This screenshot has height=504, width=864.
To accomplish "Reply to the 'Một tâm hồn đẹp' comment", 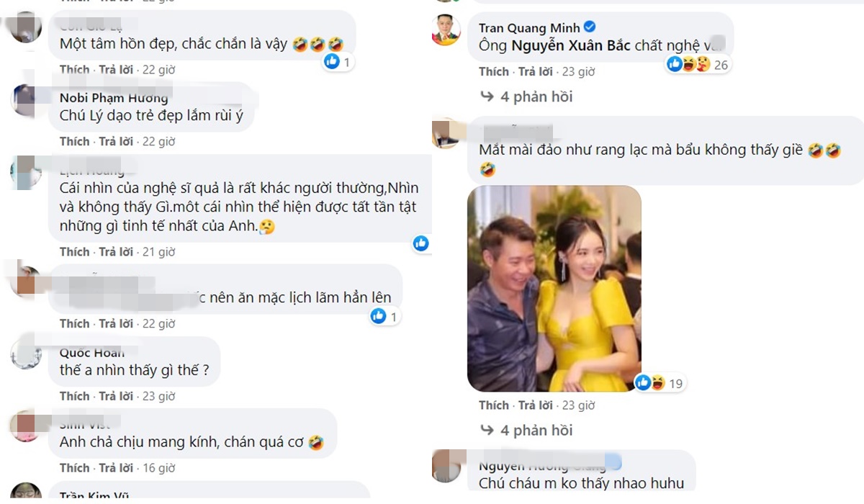I will click(117, 70).
